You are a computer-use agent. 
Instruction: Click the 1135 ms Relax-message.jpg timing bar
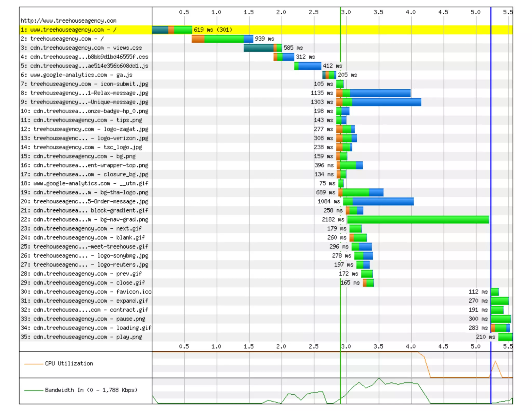(373, 93)
